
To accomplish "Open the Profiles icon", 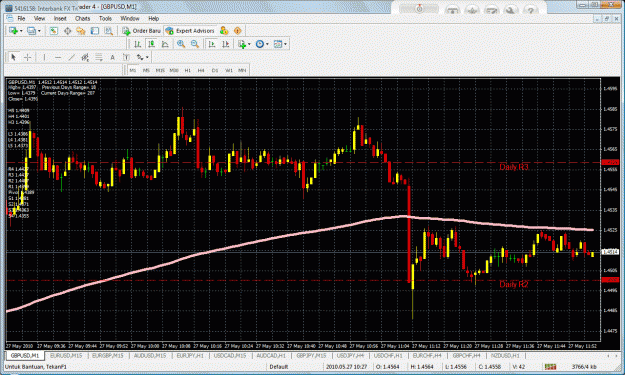I will pos(31,31).
